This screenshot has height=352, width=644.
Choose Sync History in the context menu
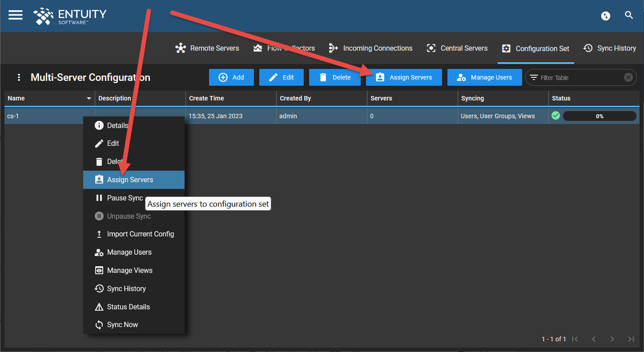[x=134, y=288]
